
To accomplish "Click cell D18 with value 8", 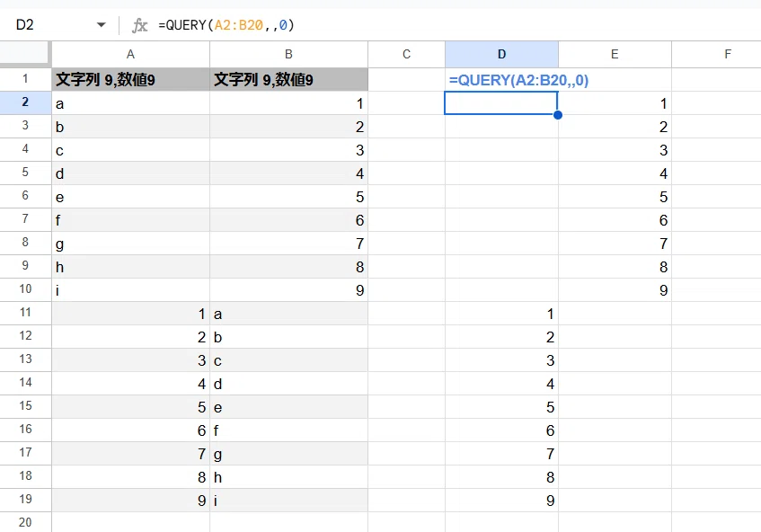I will 502,476.
